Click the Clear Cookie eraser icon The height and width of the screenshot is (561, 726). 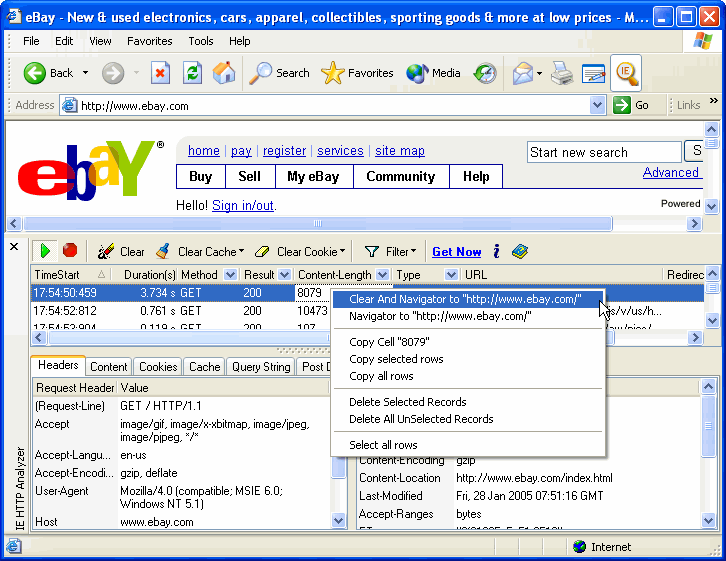pos(262,251)
